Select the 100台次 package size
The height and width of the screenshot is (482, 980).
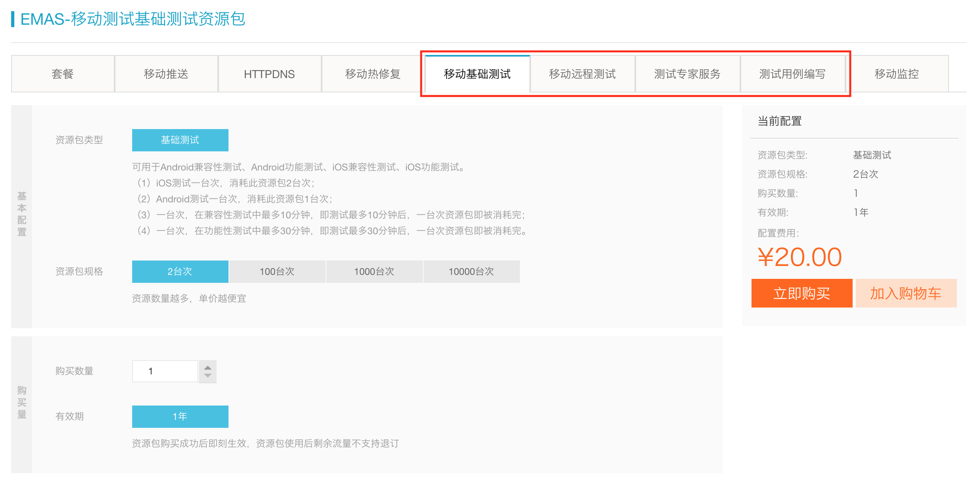click(x=277, y=271)
